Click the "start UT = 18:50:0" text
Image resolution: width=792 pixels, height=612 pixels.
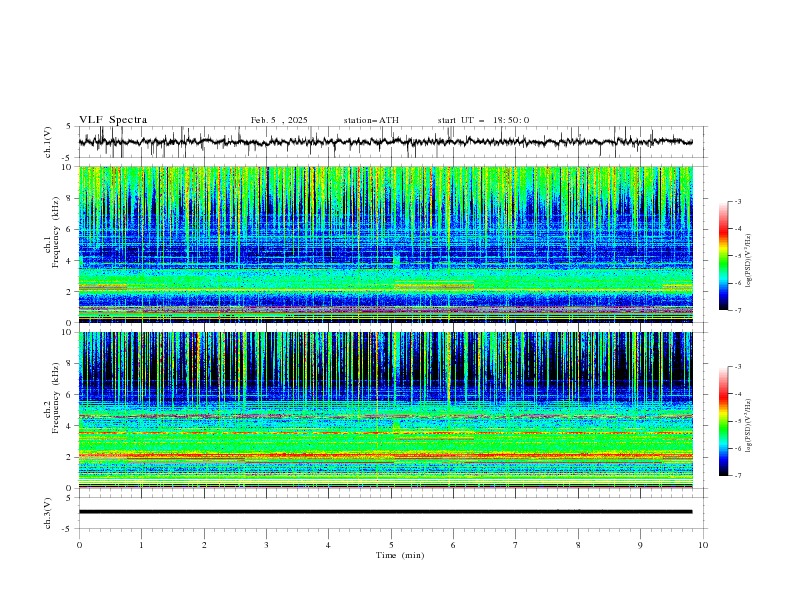483,120
